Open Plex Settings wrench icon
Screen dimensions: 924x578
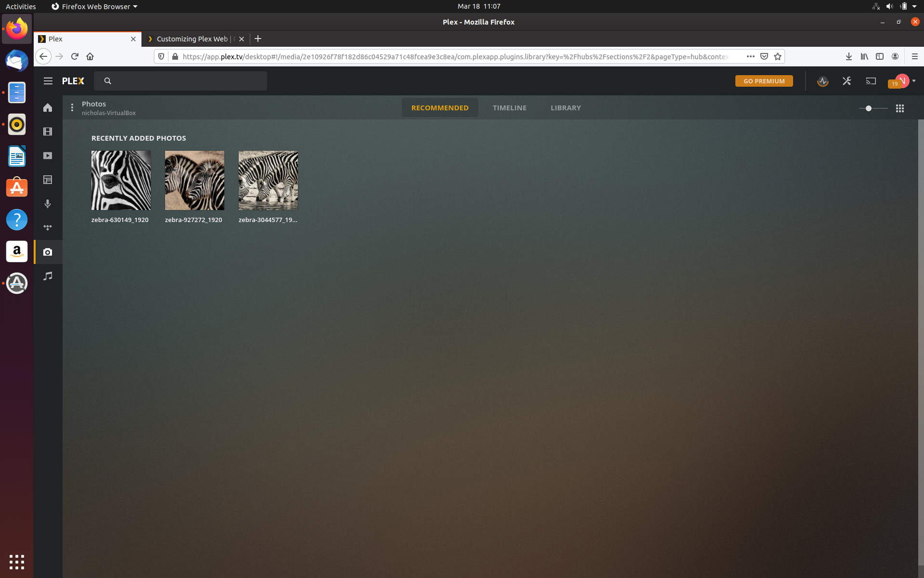847,81
